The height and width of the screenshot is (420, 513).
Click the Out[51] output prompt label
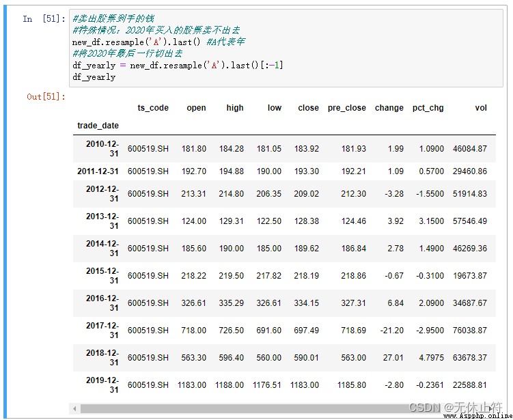pyautogui.click(x=46, y=97)
